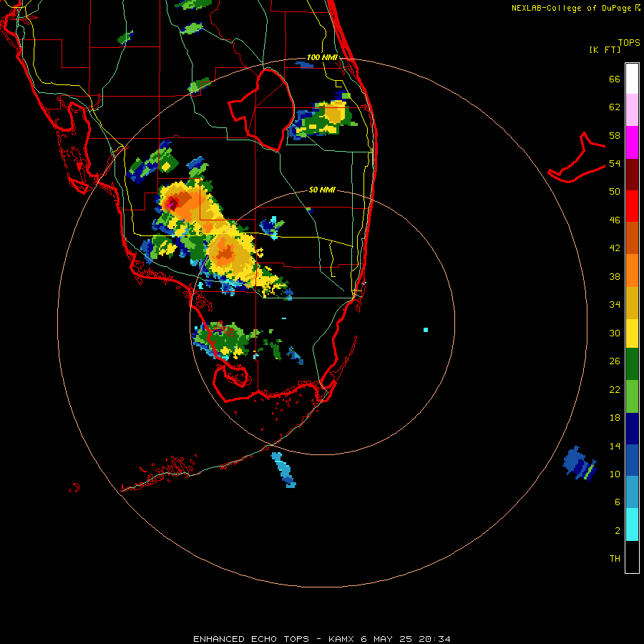644x644 pixels.
Task: Click the magenta legend swatch between 58 and 54
Action: pyautogui.click(x=632, y=142)
